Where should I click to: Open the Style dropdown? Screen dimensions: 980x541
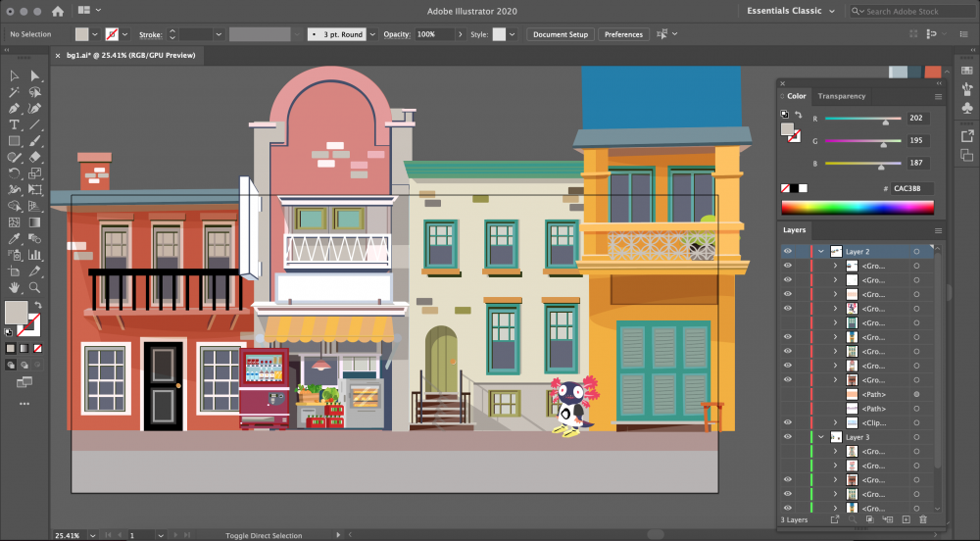[512, 34]
